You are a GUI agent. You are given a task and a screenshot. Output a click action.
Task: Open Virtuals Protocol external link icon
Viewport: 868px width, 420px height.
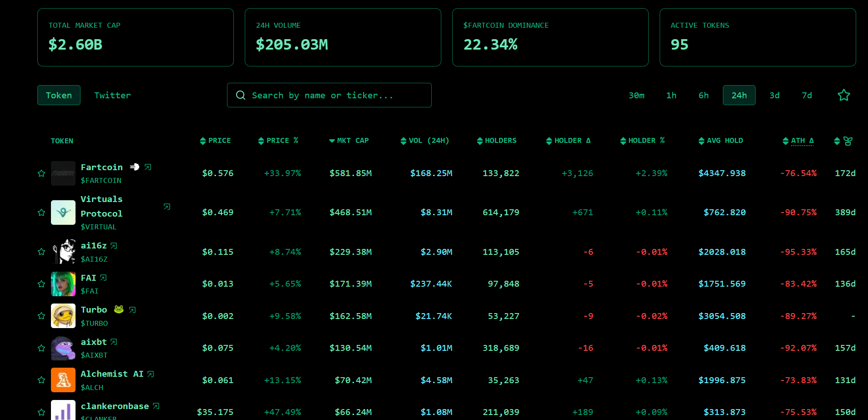point(167,207)
